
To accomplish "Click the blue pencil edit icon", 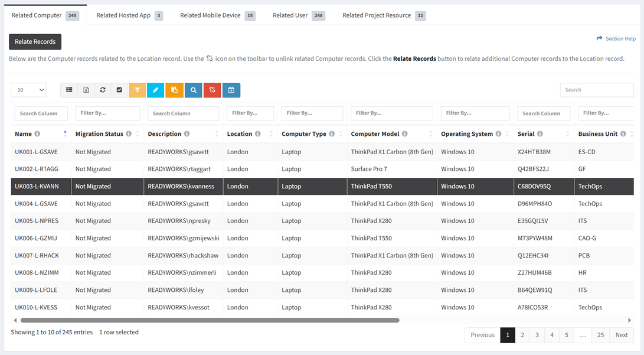I will click(156, 90).
